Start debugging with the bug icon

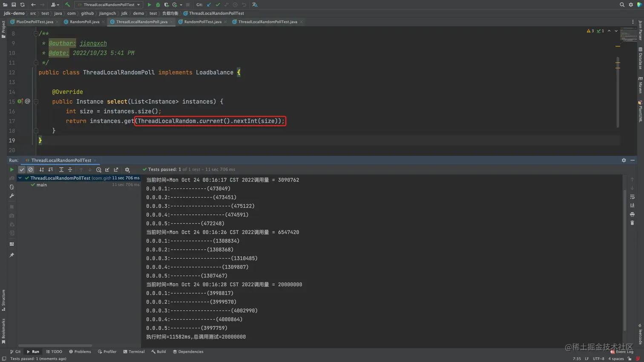tap(158, 5)
